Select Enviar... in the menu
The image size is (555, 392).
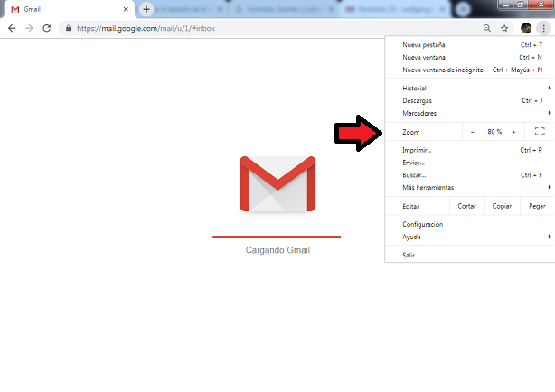tap(470, 163)
